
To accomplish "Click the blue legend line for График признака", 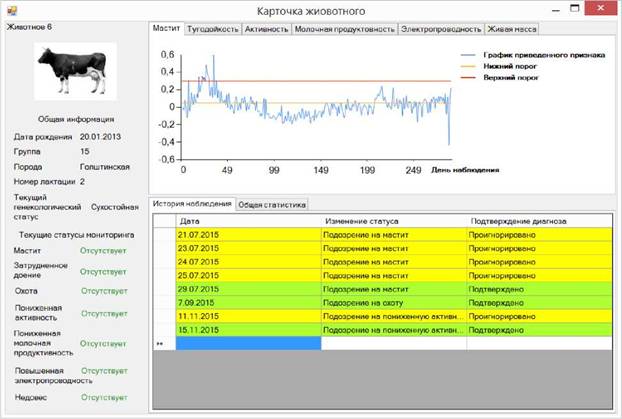I will click(468, 55).
